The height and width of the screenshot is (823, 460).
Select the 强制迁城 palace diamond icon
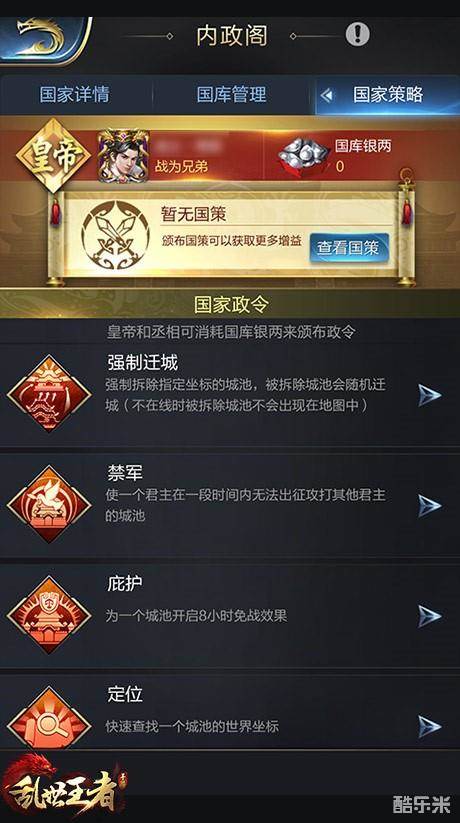pyautogui.click(x=49, y=394)
